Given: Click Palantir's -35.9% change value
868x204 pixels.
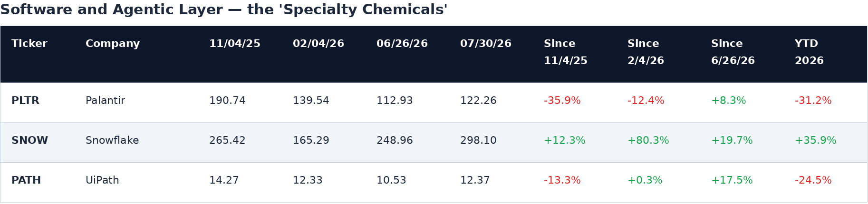Looking at the screenshot, I should [x=562, y=101].
